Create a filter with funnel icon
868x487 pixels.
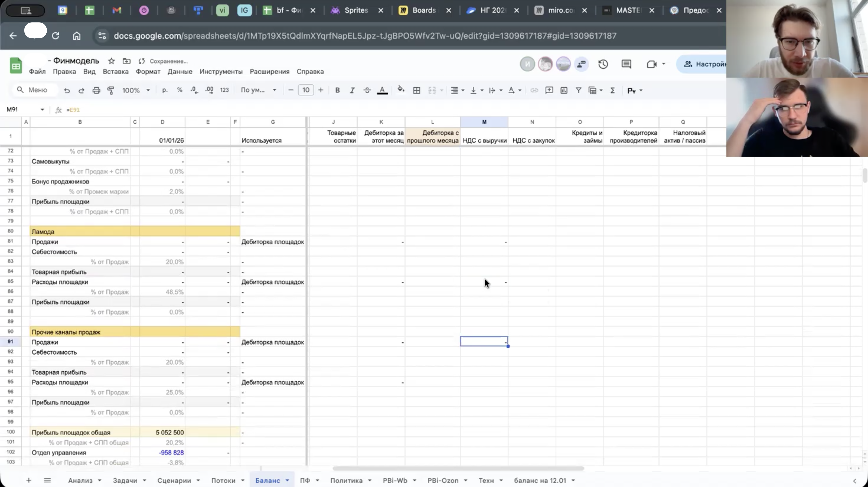pyautogui.click(x=579, y=90)
